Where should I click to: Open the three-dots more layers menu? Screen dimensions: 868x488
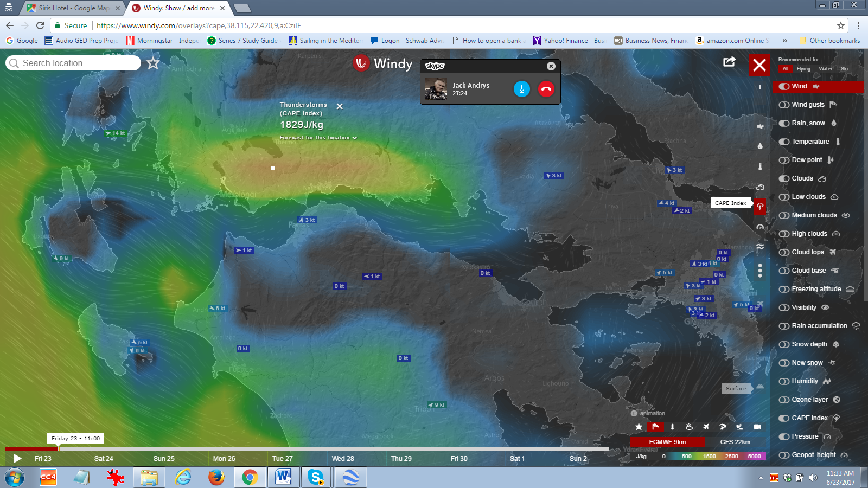tap(760, 270)
